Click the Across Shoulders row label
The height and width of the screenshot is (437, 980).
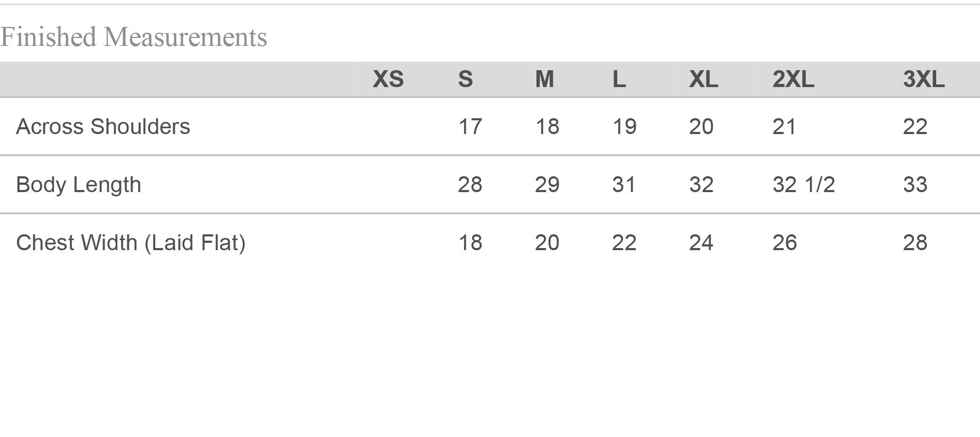[x=103, y=127]
